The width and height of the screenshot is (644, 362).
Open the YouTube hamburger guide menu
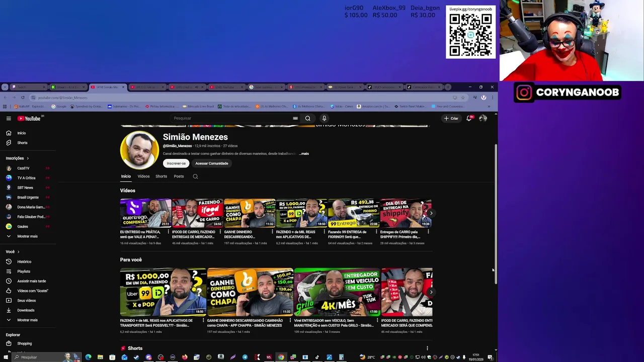pyautogui.click(x=9, y=119)
